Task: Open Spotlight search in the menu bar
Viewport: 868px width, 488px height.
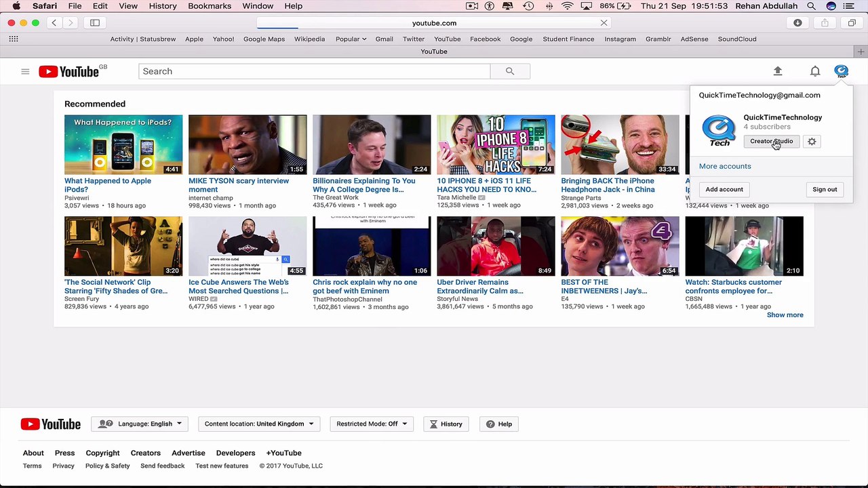Action: point(811,6)
